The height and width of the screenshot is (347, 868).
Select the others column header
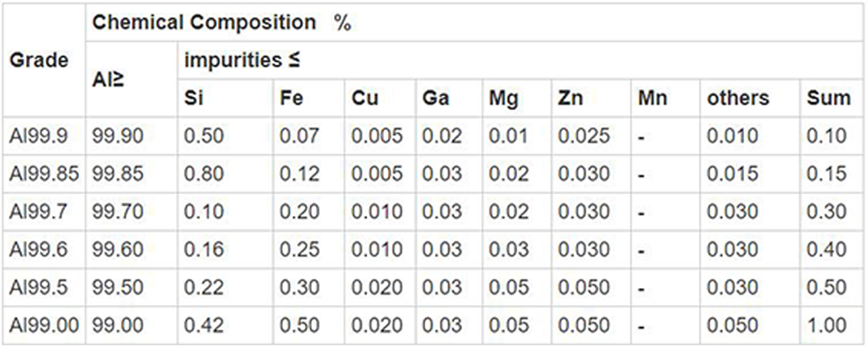point(738,98)
